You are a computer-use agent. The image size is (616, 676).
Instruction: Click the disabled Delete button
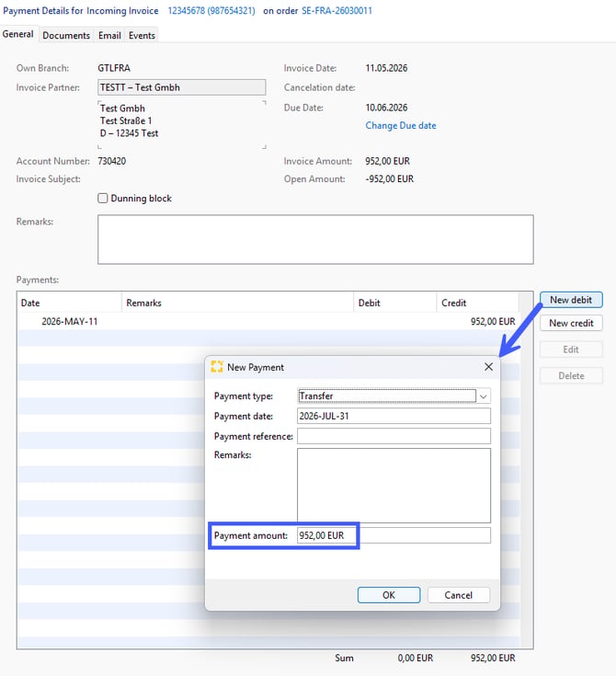571,375
